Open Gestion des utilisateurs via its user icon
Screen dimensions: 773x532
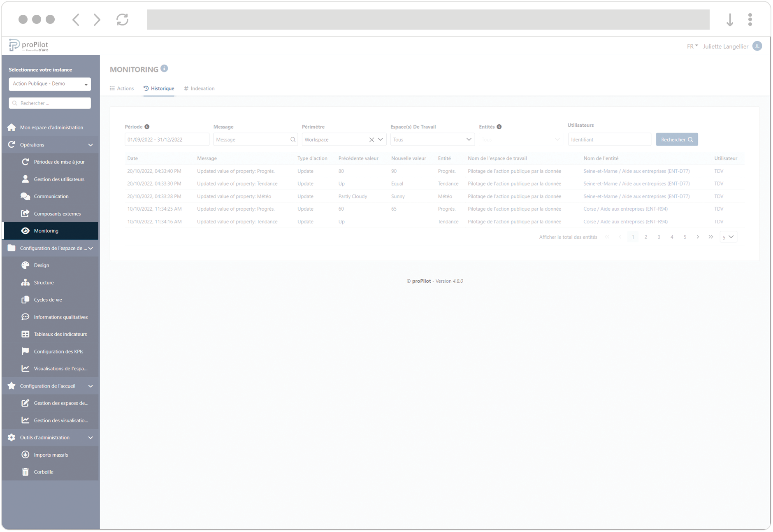click(25, 179)
